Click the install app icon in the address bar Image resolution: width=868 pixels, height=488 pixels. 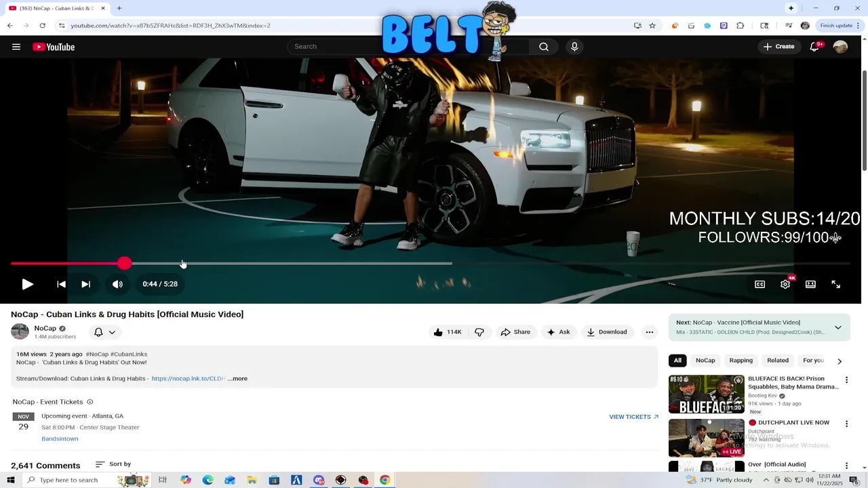click(x=637, y=26)
